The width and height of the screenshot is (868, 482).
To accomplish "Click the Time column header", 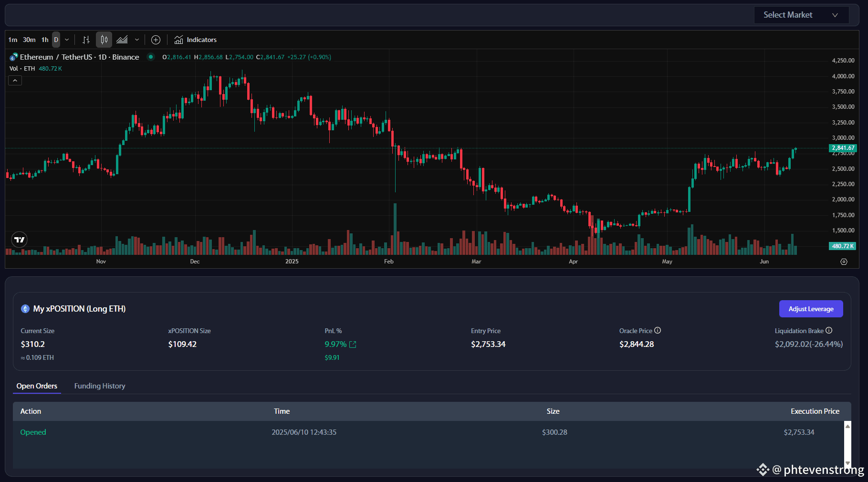I will 282,411.
